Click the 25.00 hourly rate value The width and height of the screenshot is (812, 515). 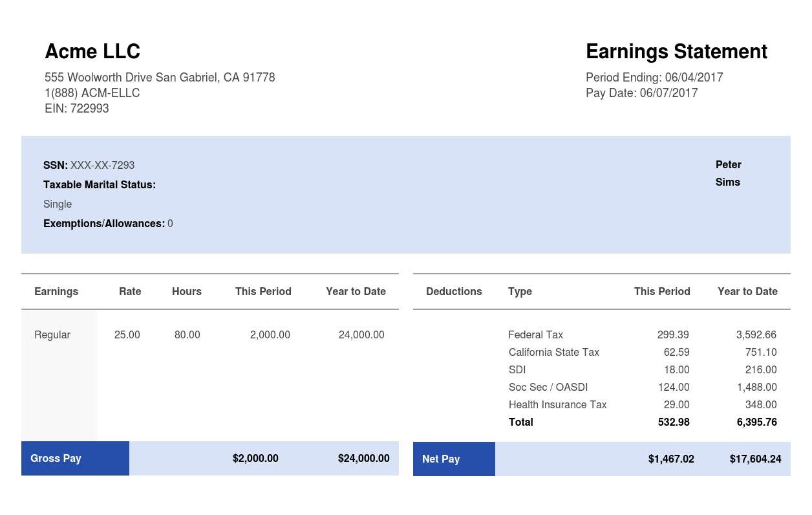click(127, 335)
